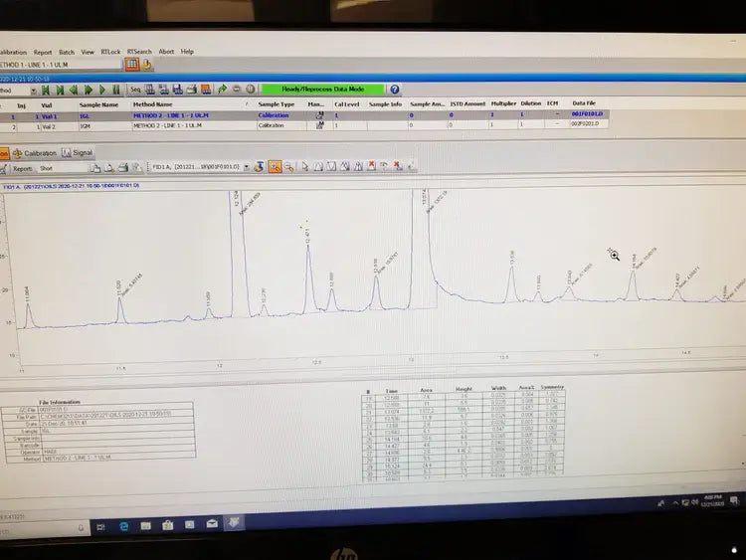Click the Seq sequence table button
The width and height of the screenshot is (746, 560).
pyautogui.click(x=134, y=90)
